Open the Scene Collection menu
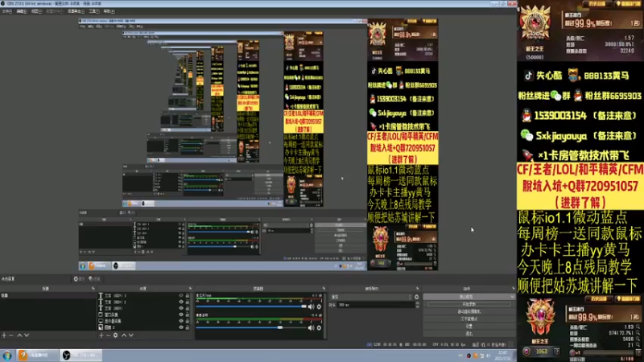 (76, 11)
